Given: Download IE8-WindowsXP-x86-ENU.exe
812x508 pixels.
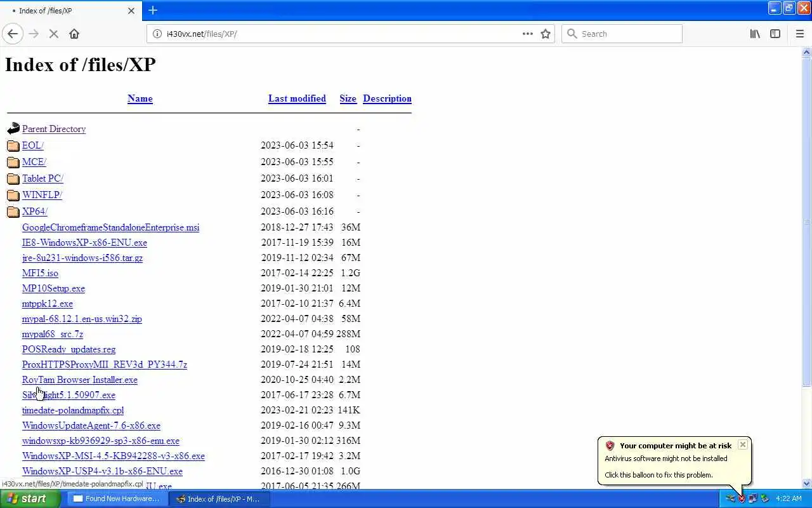Looking at the screenshot, I should [x=84, y=243].
